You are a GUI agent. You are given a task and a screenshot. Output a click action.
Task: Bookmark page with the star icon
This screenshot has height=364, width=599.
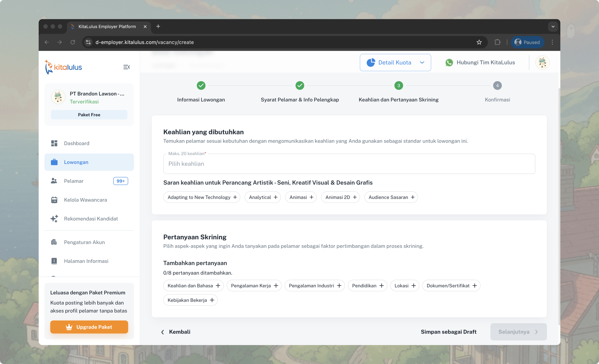coord(479,42)
